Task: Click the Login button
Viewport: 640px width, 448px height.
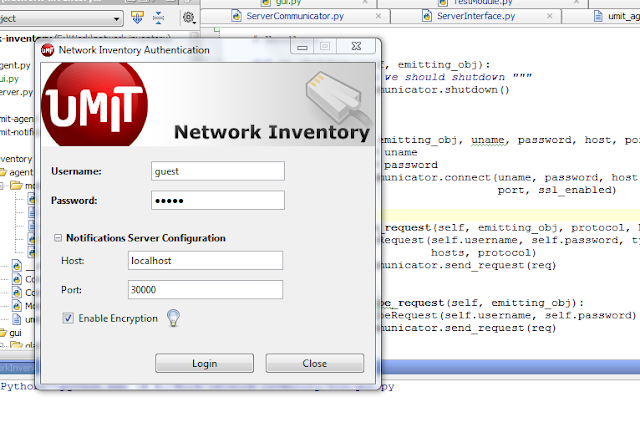Action: coord(204,363)
